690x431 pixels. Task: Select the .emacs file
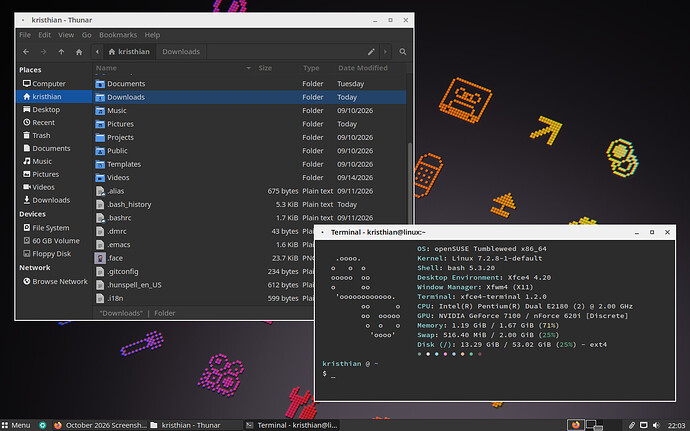point(204,245)
